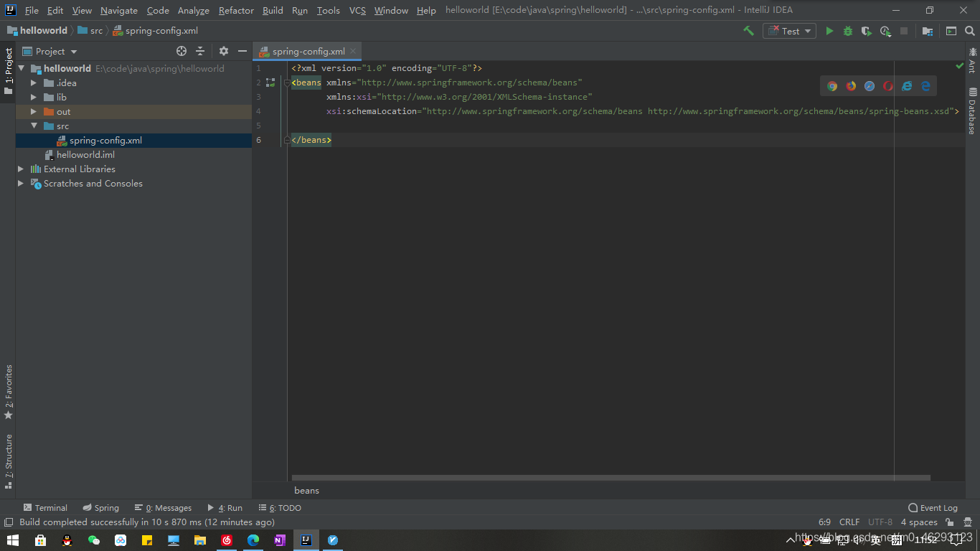Open the Project view dropdown
Screen dimensions: 980x551
coord(50,51)
